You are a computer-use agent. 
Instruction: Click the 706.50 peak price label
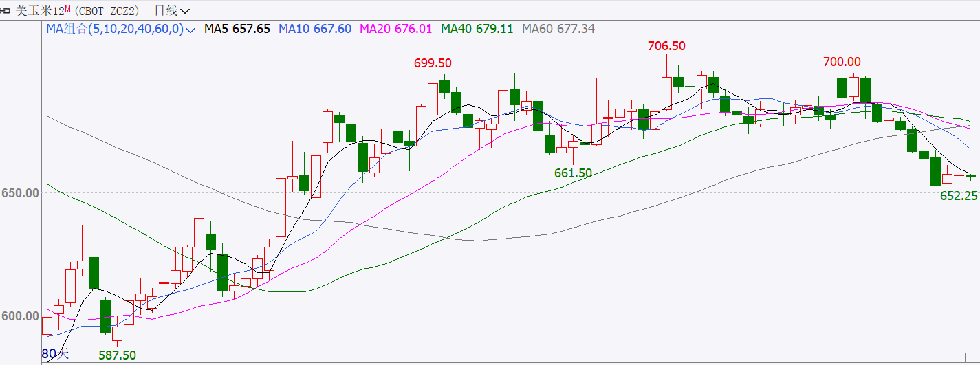pos(666,46)
